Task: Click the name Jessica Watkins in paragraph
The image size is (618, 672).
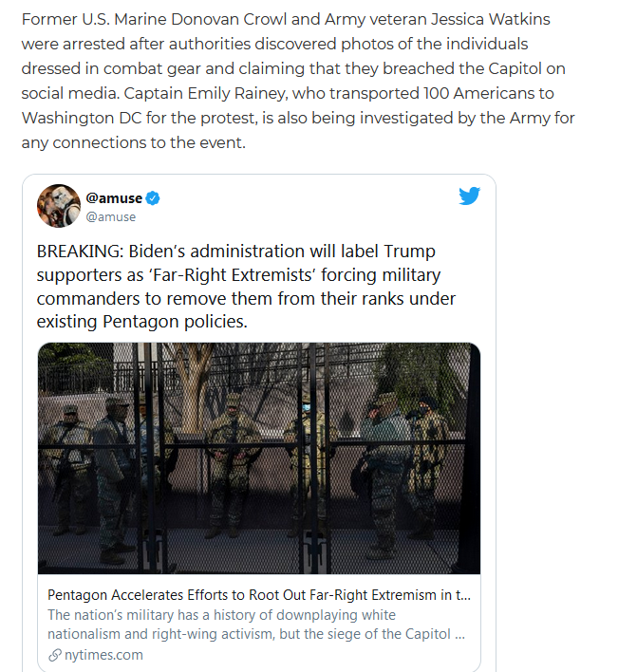Action: tap(490, 19)
